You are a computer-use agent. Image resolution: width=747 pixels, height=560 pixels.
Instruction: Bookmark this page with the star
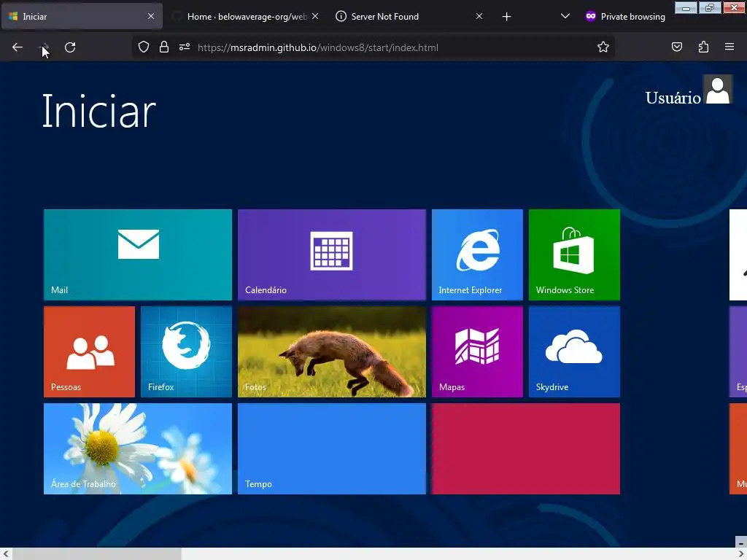click(x=603, y=47)
